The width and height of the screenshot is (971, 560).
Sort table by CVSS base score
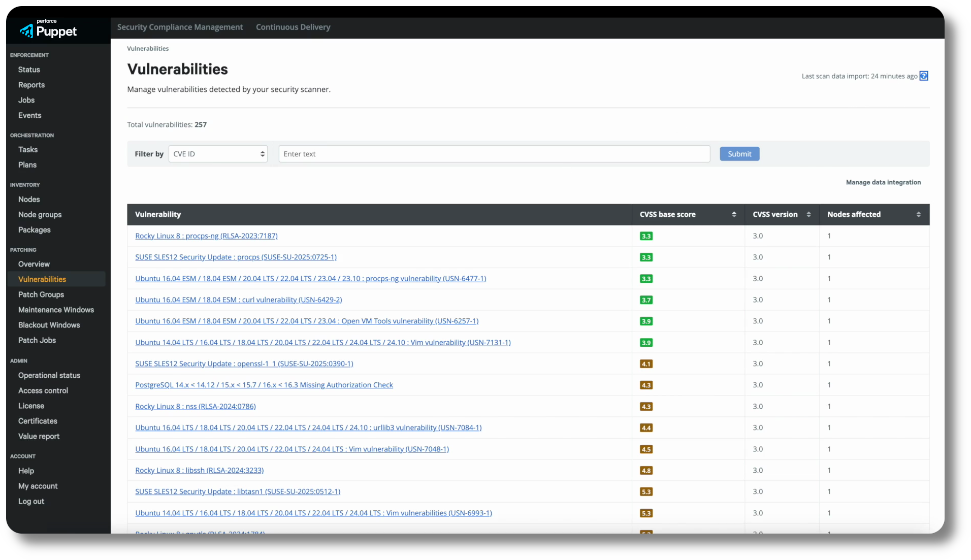735,214
